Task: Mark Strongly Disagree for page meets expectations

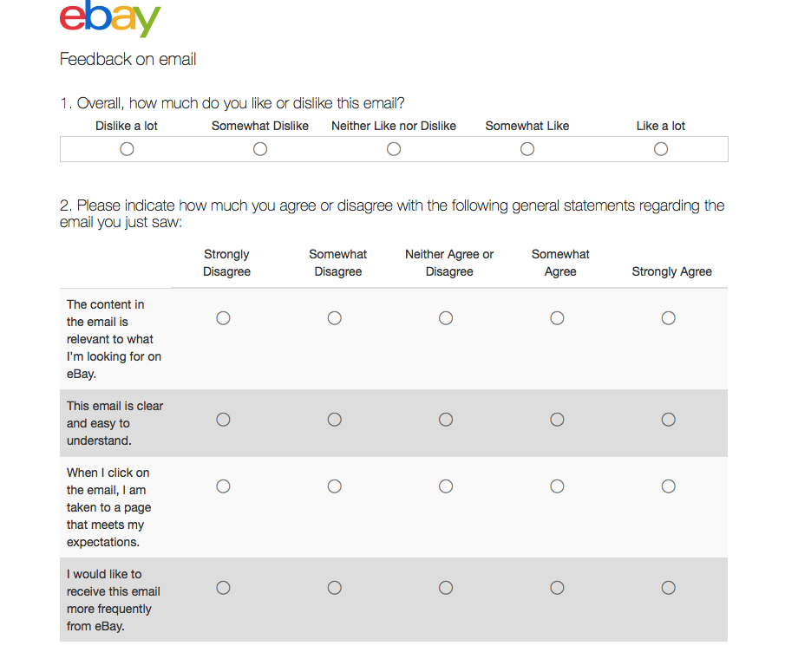Action: pos(223,486)
